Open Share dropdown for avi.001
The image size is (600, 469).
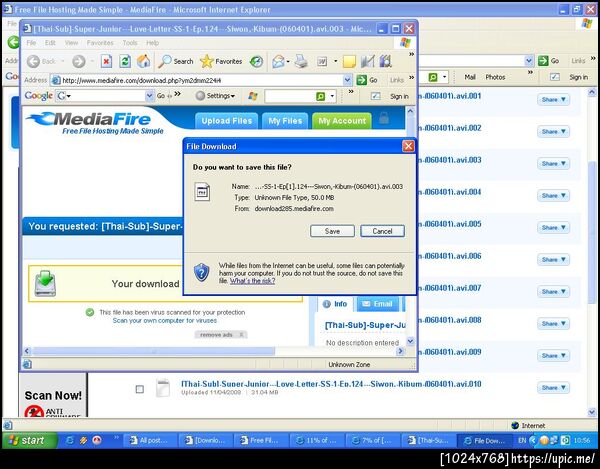click(x=553, y=99)
